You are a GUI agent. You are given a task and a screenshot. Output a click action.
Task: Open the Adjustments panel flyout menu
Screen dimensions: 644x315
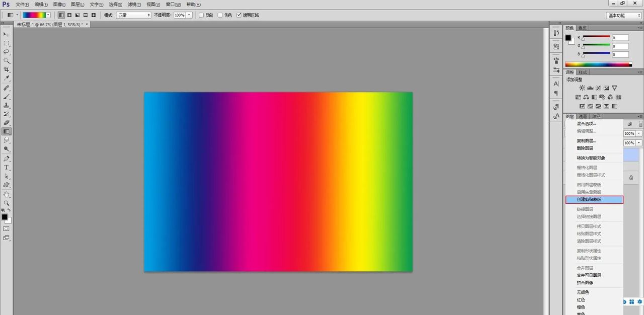point(640,72)
